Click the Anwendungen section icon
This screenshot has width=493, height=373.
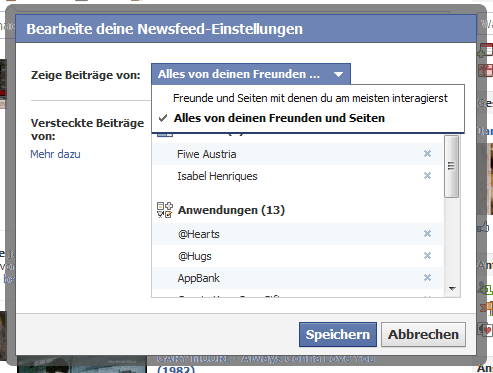(165, 210)
